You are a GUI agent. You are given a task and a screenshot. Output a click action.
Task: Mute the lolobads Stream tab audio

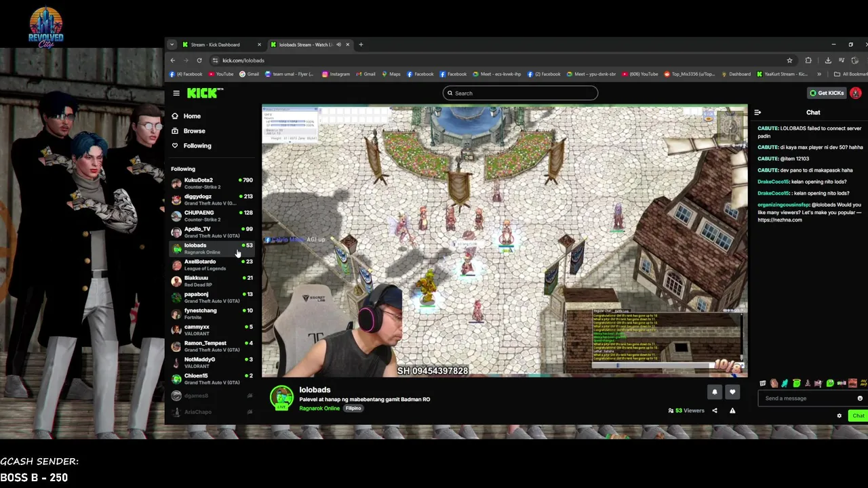(338, 45)
